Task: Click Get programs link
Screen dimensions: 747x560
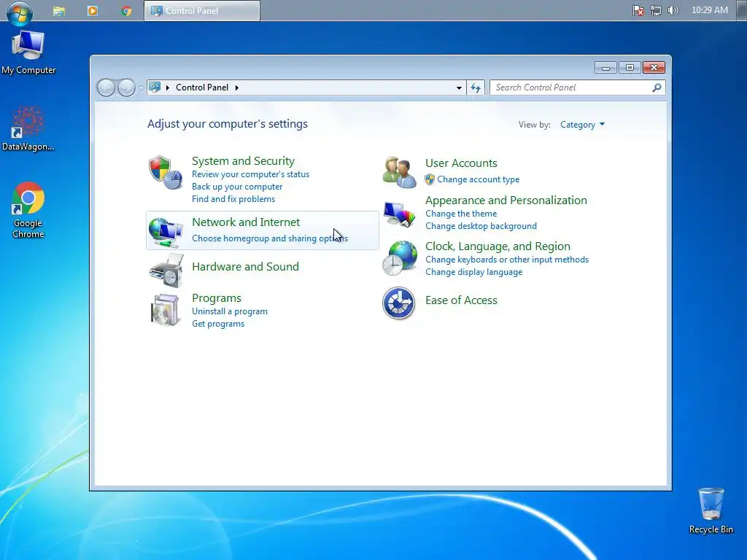Action: (x=218, y=324)
